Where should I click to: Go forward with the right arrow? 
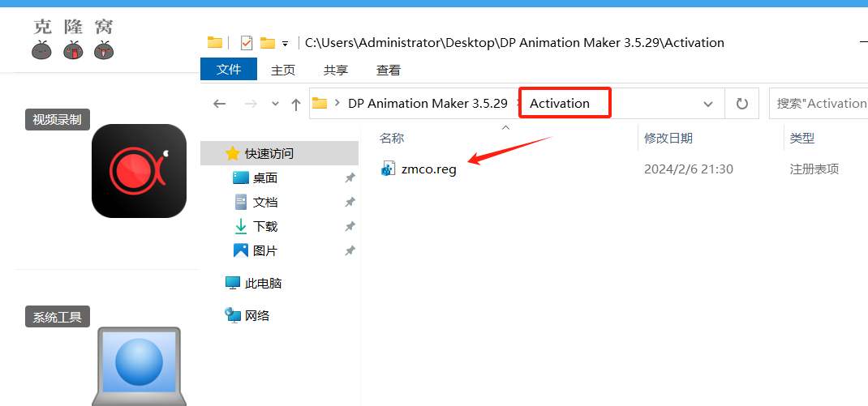coord(251,104)
